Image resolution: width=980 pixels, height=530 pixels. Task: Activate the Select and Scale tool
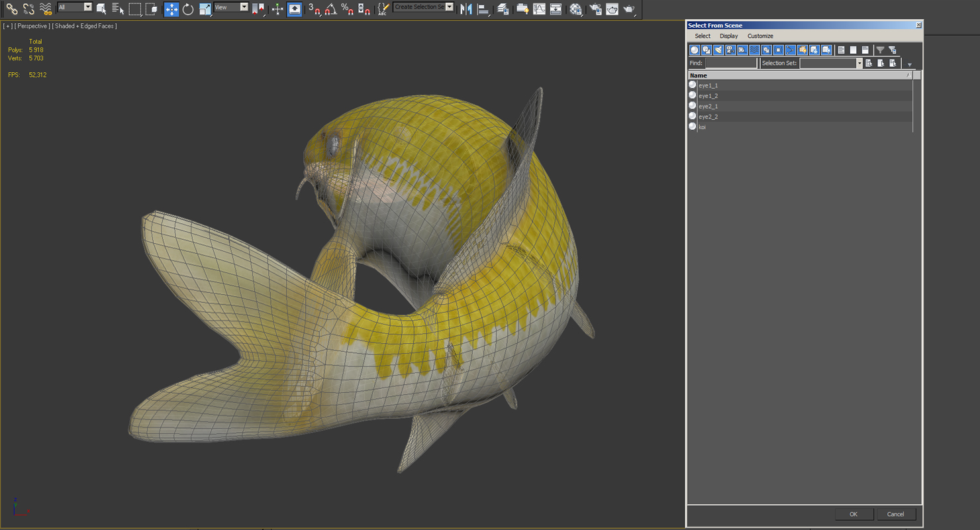205,9
